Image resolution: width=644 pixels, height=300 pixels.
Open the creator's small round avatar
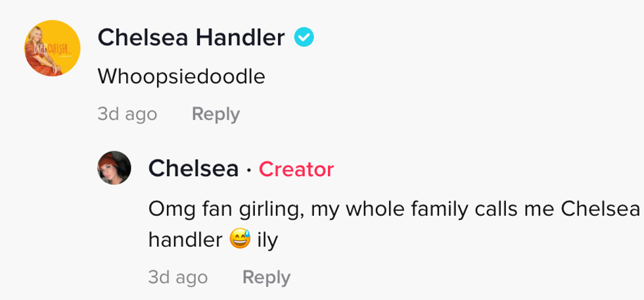pyautogui.click(x=114, y=168)
